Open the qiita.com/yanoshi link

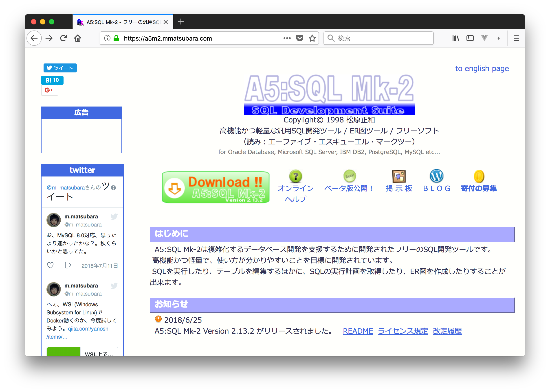tap(78, 333)
